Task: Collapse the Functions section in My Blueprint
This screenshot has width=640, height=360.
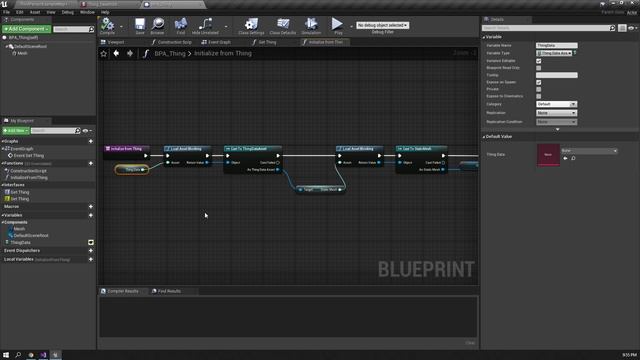Action: [3, 163]
